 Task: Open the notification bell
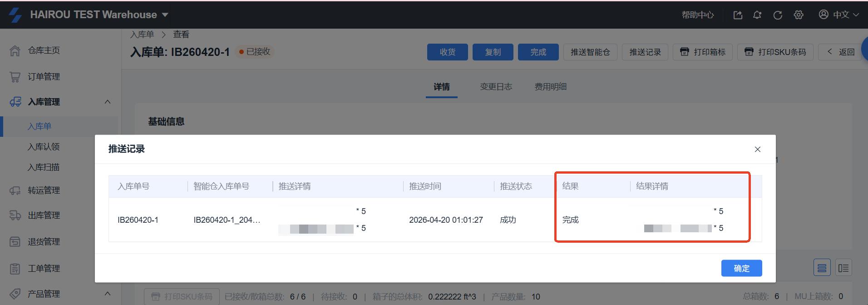(x=757, y=15)
